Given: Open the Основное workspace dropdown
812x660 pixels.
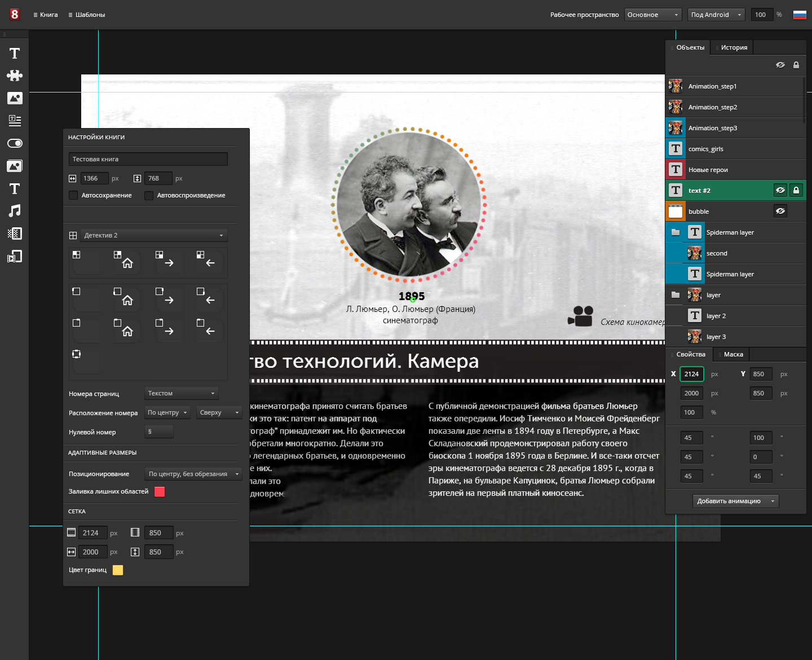Looking at the screenshot, I should coord(653,15).
